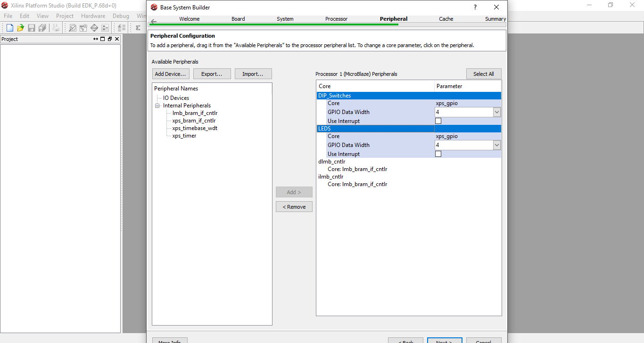Click the Project panel horizontal arrows icon
644x343 pixels.
96,39
